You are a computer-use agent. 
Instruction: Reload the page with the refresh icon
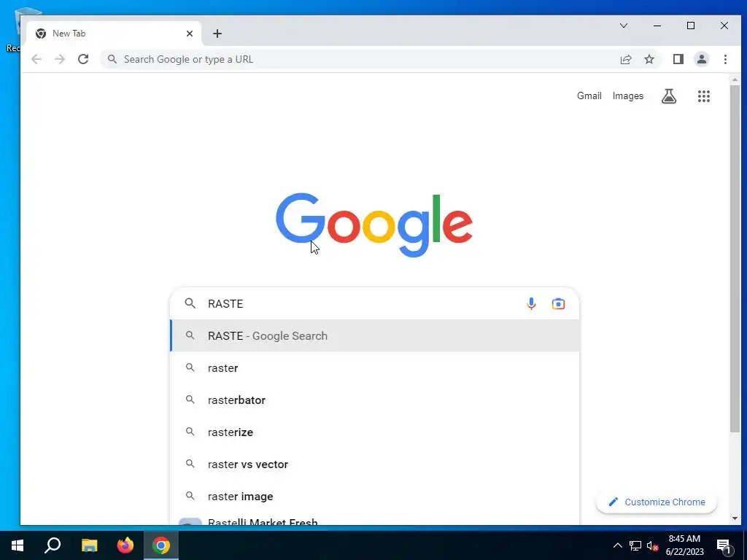(x=83, y=59)
